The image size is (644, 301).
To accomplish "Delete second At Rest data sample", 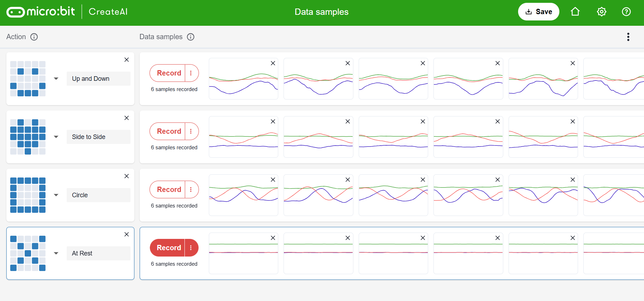I will point(347,238).
